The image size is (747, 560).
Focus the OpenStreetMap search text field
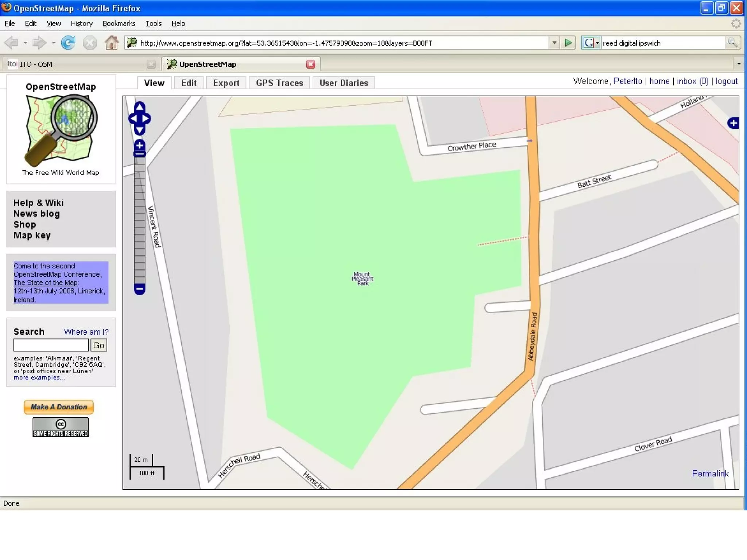click(51, 345)
